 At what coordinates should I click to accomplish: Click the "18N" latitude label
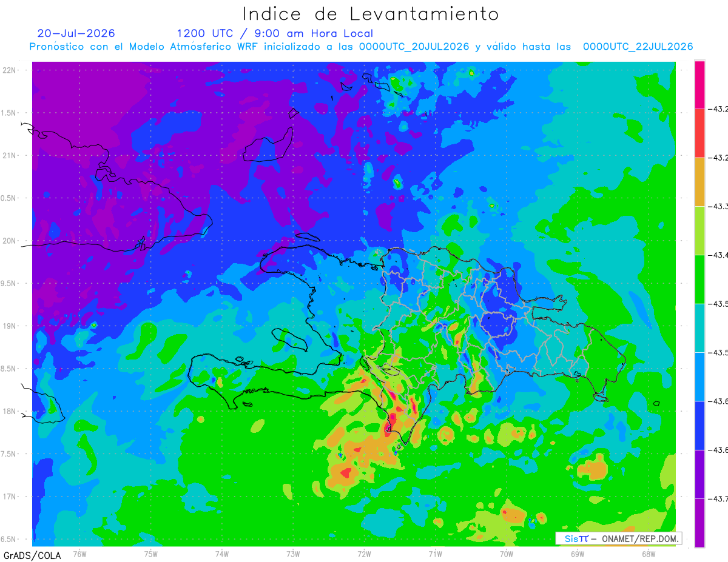click(x=10, y=411)
